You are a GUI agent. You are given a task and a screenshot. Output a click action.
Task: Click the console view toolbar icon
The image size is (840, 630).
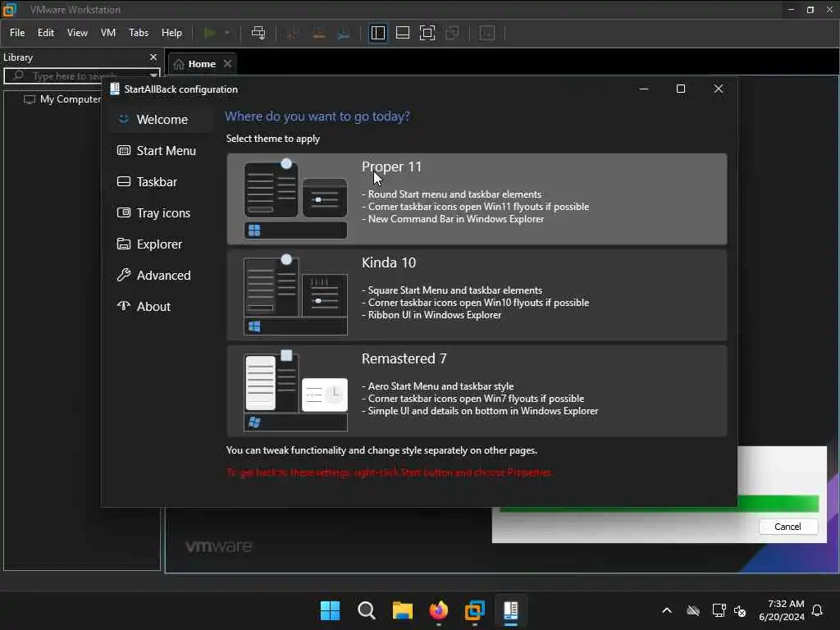[x=487, y=33]
